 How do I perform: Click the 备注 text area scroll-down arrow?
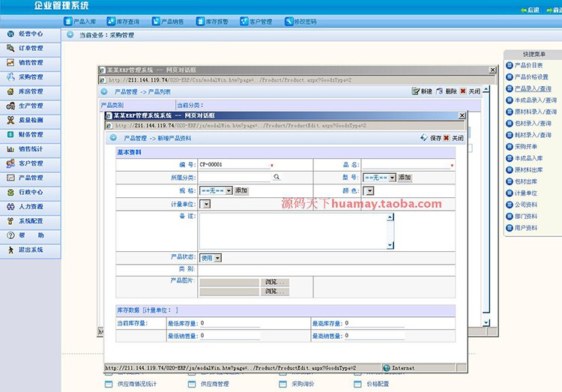390,245
